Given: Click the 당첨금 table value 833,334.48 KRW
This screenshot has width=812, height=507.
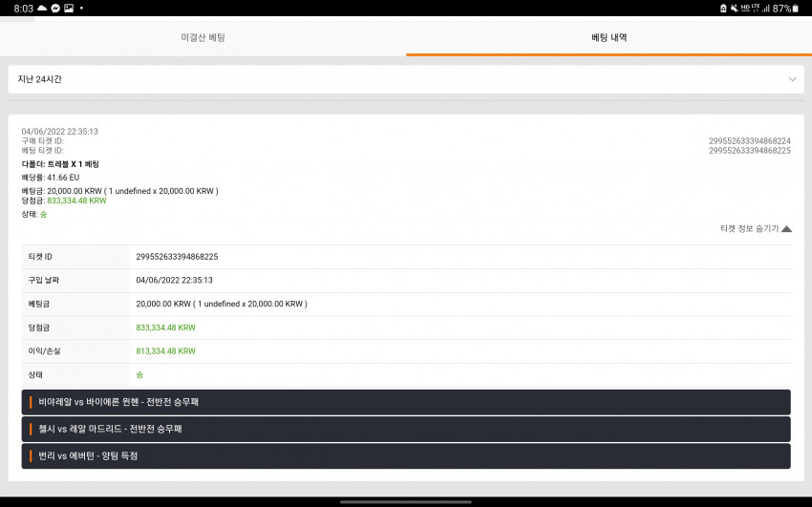Looking at the screenshot, I should [x=165, y=327].
